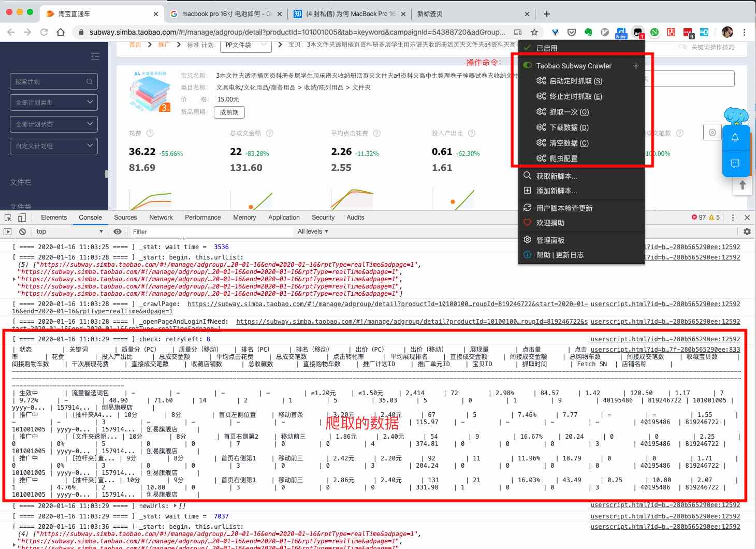Click the Pocket extension icon
The image size is (756, 549).
coord(572,32)
